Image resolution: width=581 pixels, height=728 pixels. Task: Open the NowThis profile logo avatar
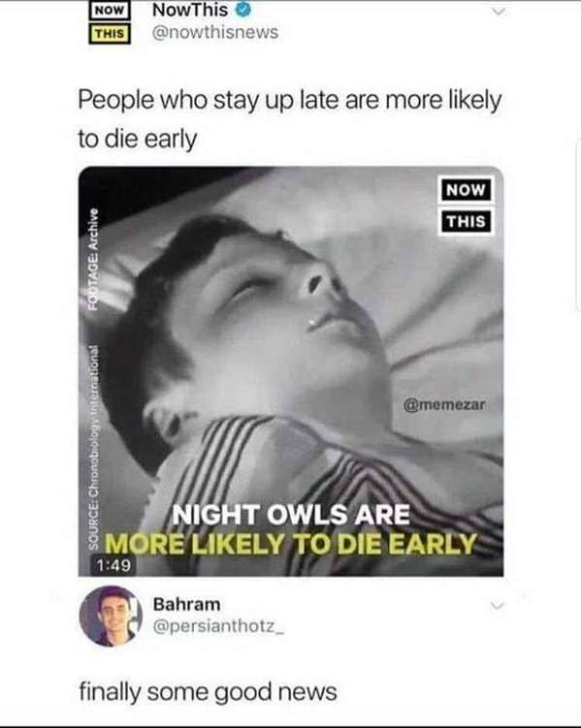110,23
